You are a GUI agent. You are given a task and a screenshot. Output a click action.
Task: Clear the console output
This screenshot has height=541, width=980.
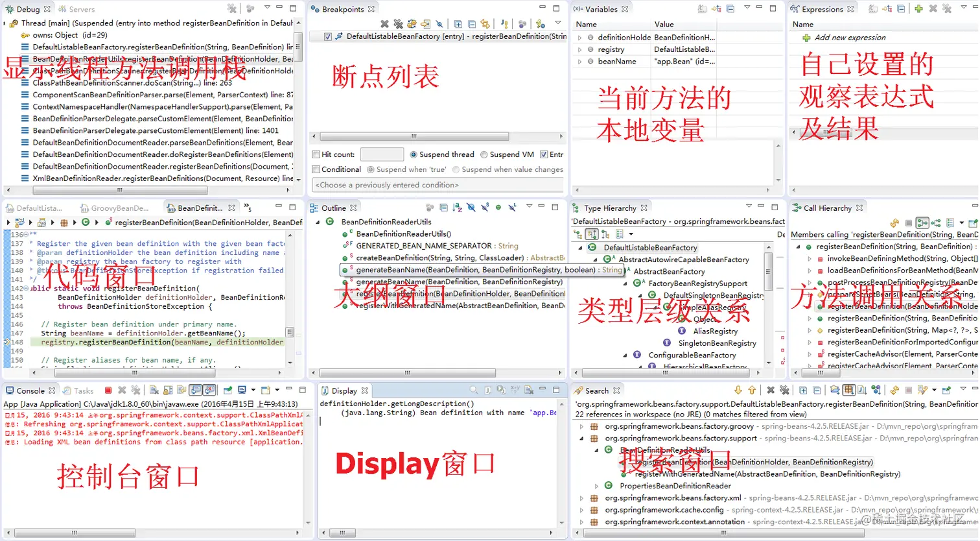click(x=154, y=391)
